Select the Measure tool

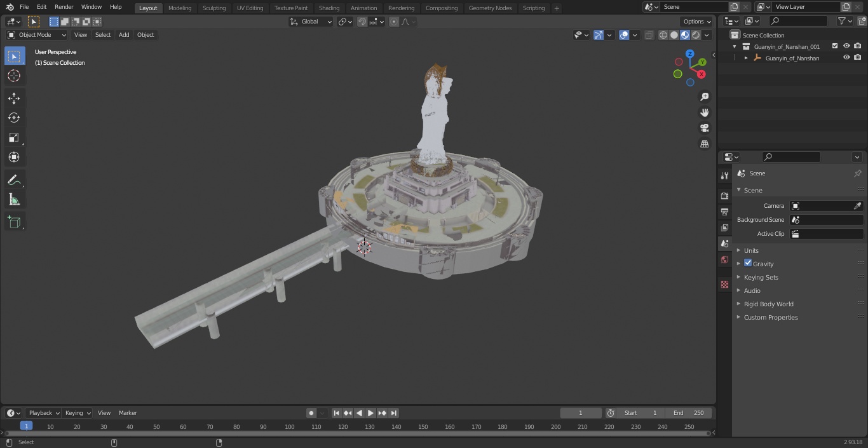coord(14,200)
